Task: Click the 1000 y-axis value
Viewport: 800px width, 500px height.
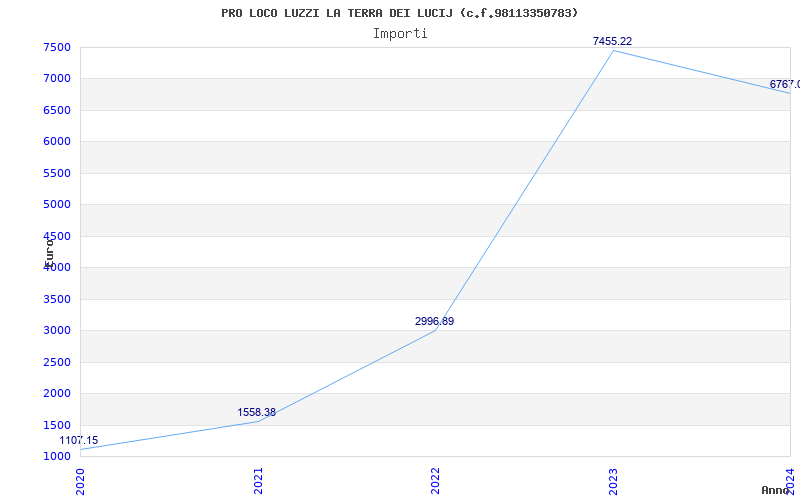Action: pyautogui.click(x=57, y=456)
